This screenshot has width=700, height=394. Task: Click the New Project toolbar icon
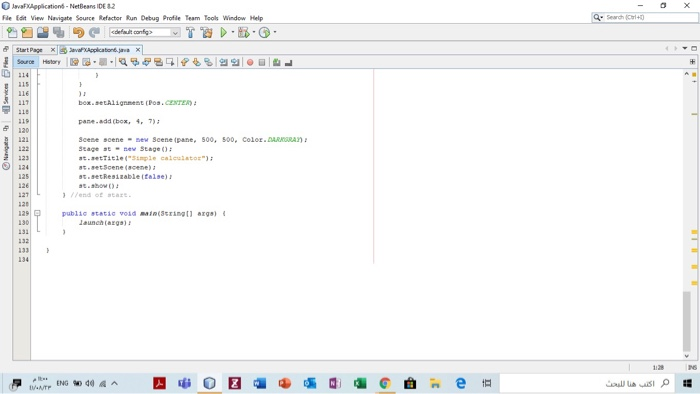(27, 32)
